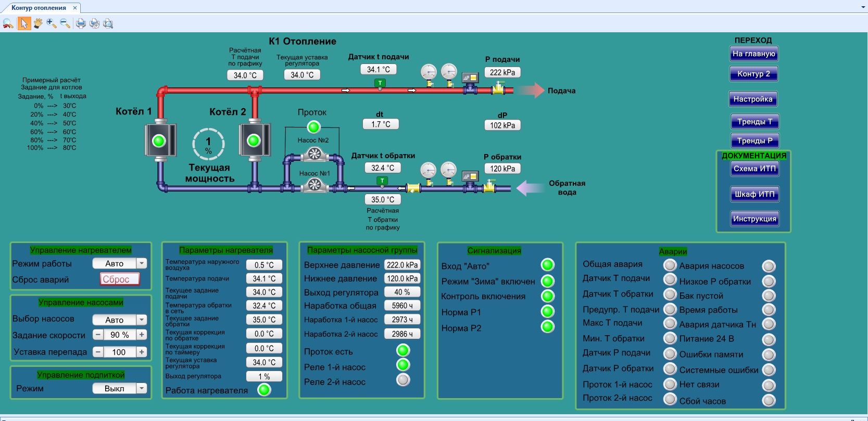Open the Тренды Т page
Viewport: 868px width, 421px height.
[x=754, y=122]
